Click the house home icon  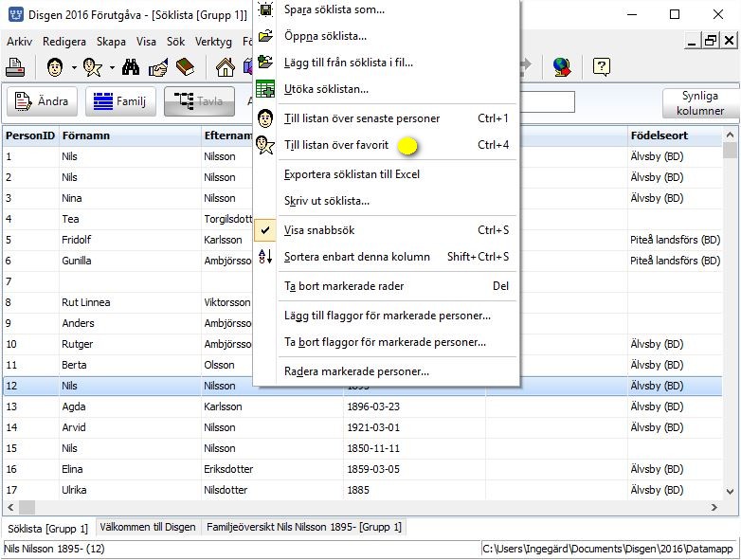pyautogui.click(x=225, y=67)
